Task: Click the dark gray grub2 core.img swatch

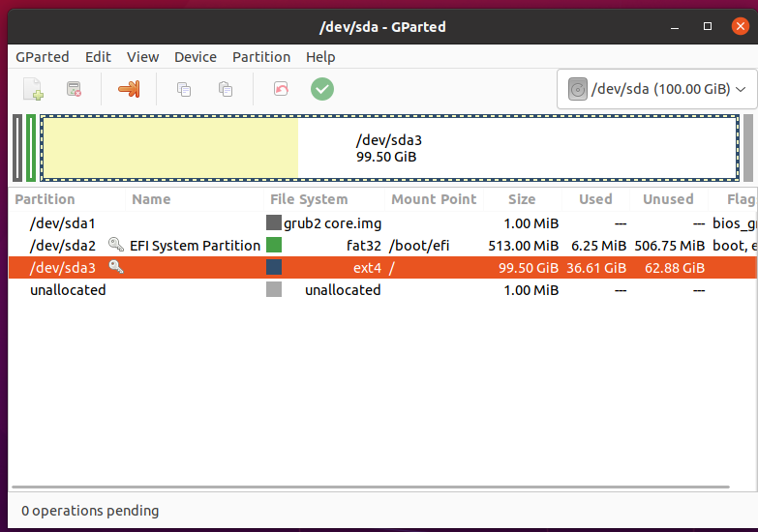Action: point(274,222)
